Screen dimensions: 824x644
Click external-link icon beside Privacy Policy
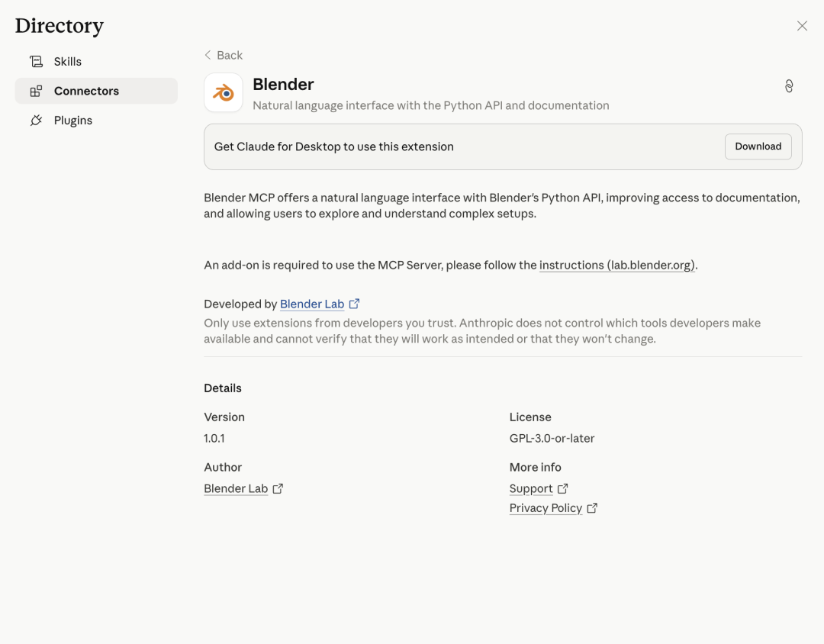click(592, 508)
